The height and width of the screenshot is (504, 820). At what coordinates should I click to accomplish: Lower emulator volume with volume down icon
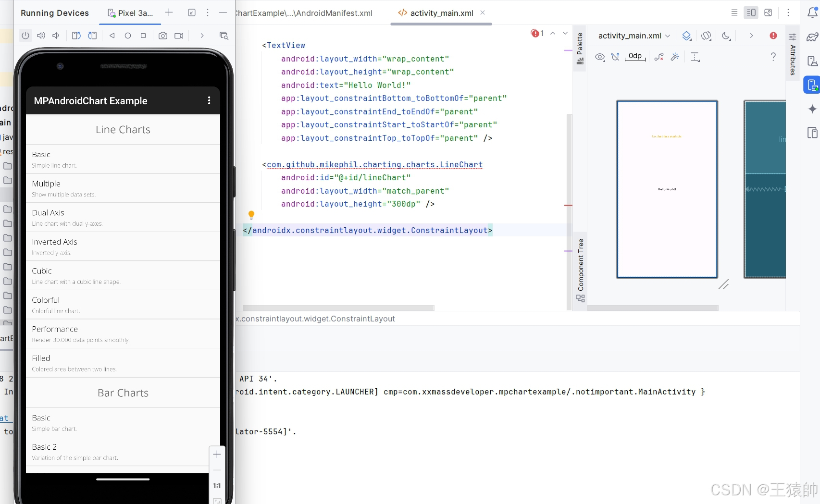tap(56, 36)
